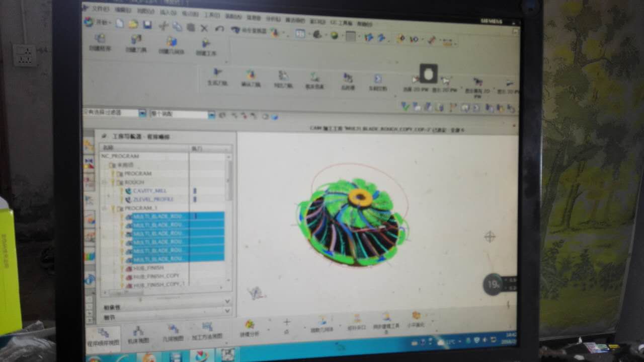Open the 视图 (View) menu

click(x=146, y=11)
